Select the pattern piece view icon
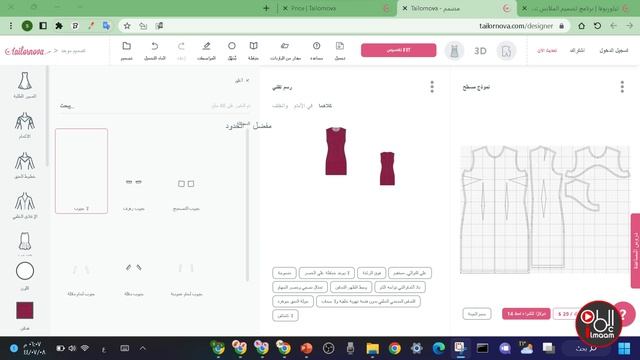640x360 pixels. [x=506, y=51]
